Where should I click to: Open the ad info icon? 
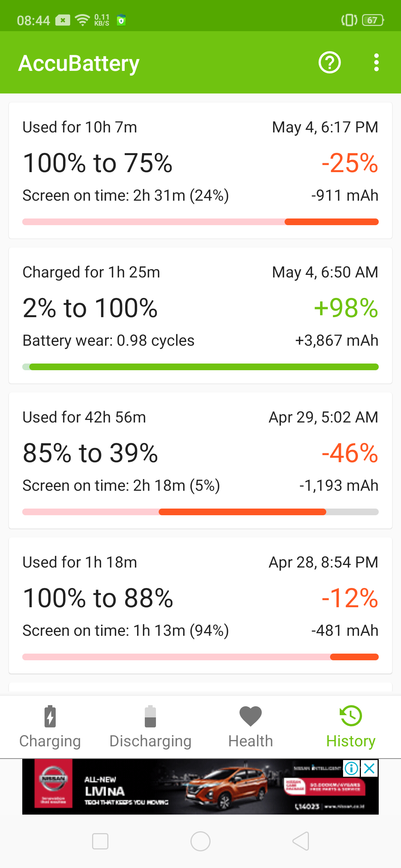click(x=351, y=768)
